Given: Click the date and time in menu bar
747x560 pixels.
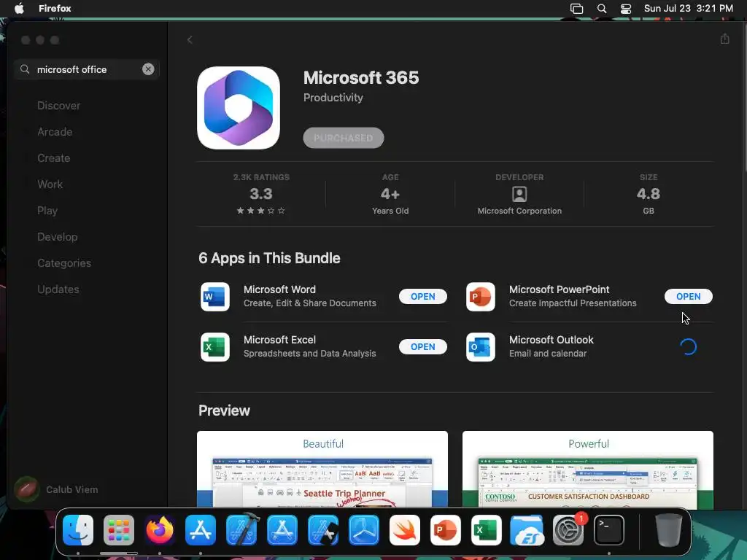Looking at the screenshot, I should tap(689, 8).
